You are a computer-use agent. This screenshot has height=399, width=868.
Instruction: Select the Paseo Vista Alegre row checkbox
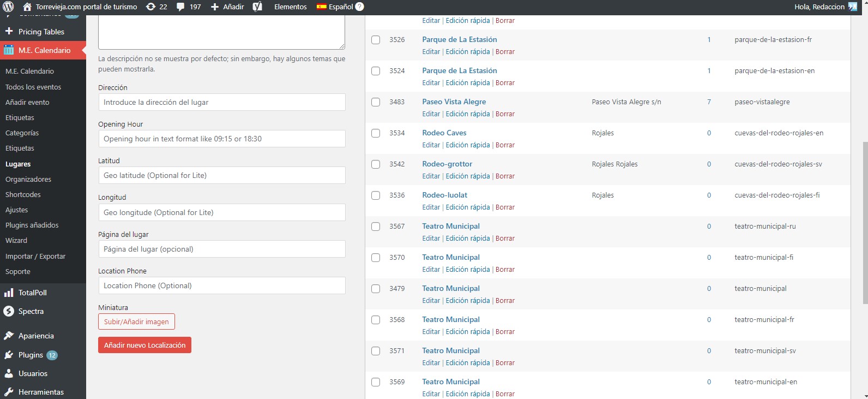tap(376, 102)
